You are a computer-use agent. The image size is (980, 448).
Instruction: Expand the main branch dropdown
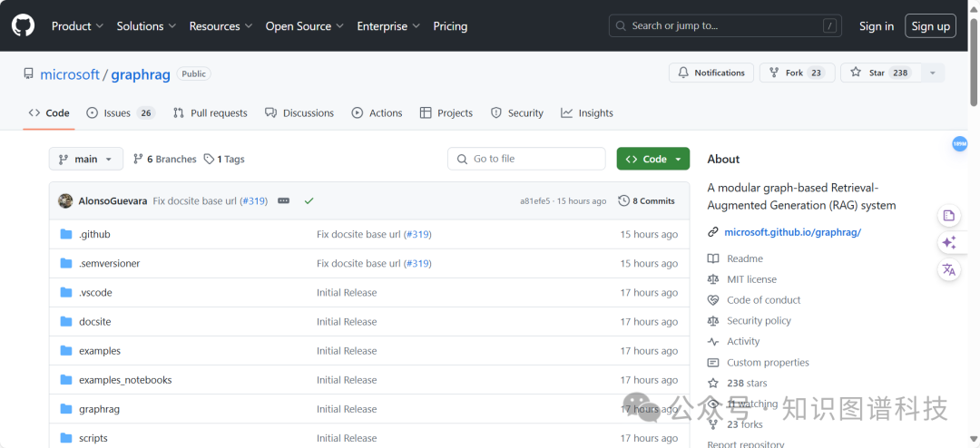85,159
